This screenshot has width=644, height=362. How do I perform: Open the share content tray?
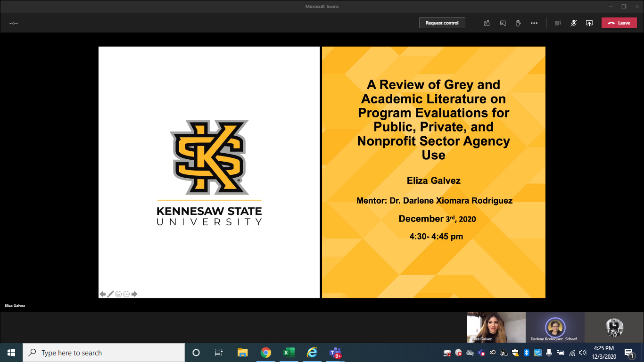[589, 23]
